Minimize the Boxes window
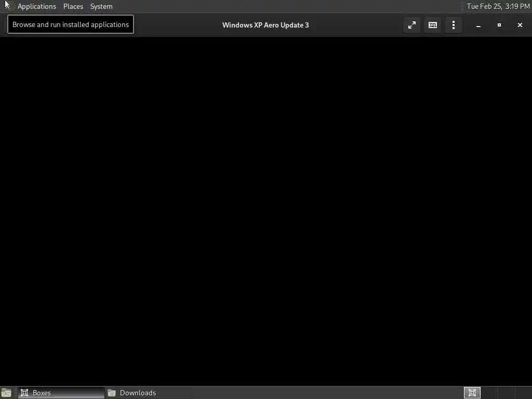 click(478, 25)
